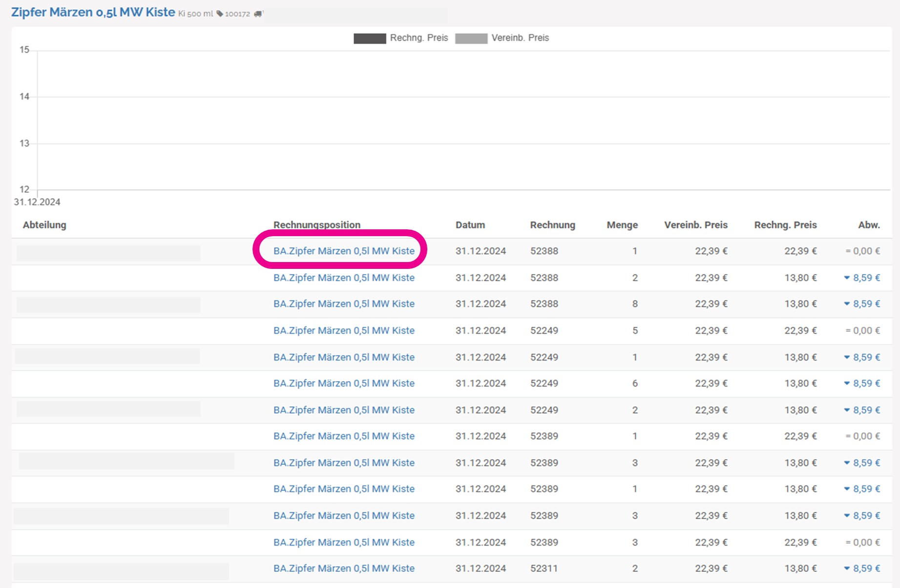Click the Rechng. Preis column header
This screenshot has width=900, height=588.
coord(785,225)
